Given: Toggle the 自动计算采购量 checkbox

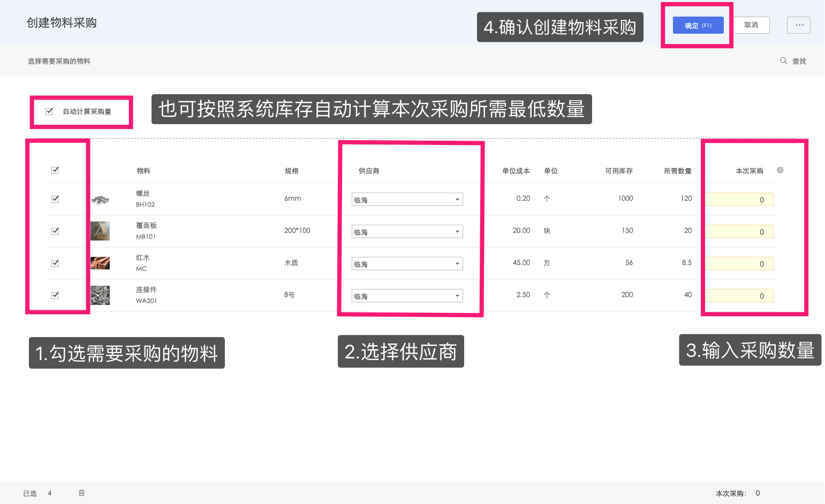Looking at the screenshot, I should [x=49, y=111].
